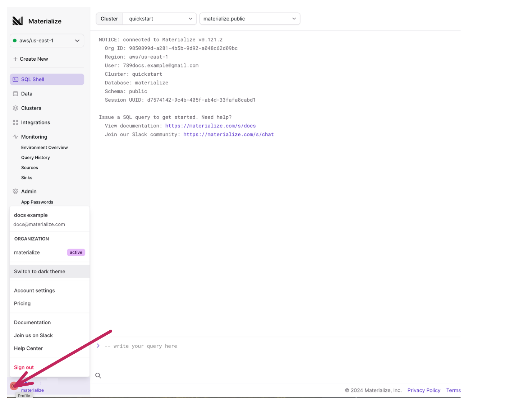The image size is (532, 405).
Task: Expand the quickstart cluster selector
Action: (159, 18)
